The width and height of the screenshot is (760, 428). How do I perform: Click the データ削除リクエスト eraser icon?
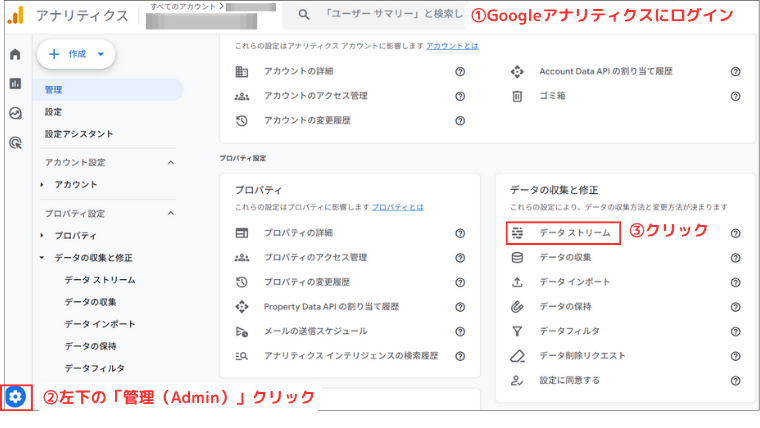tap(517, 356)
